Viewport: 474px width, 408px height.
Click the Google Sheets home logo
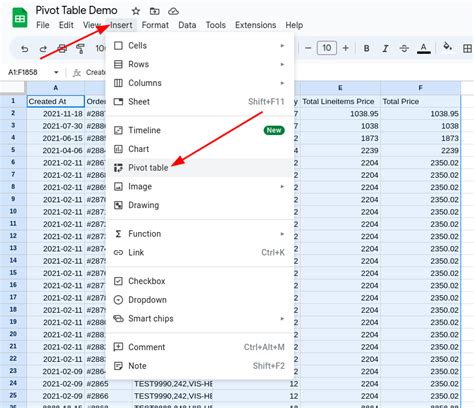tap(20, 18)
